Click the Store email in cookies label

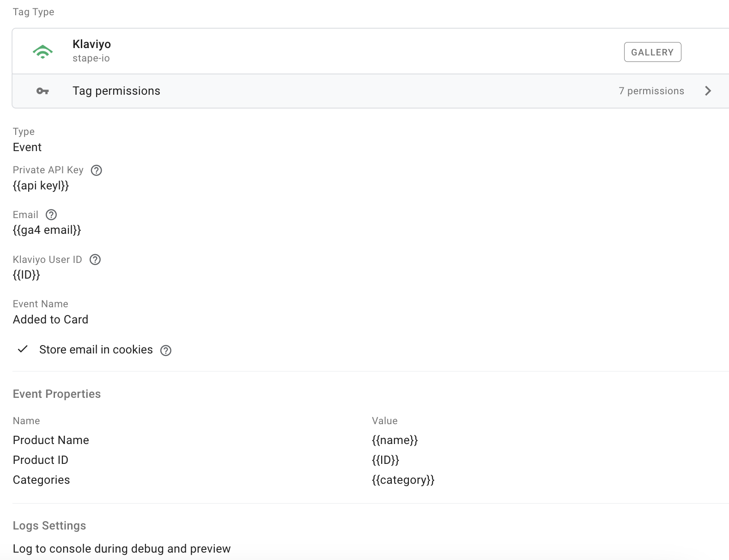click(x=96, y=350)
